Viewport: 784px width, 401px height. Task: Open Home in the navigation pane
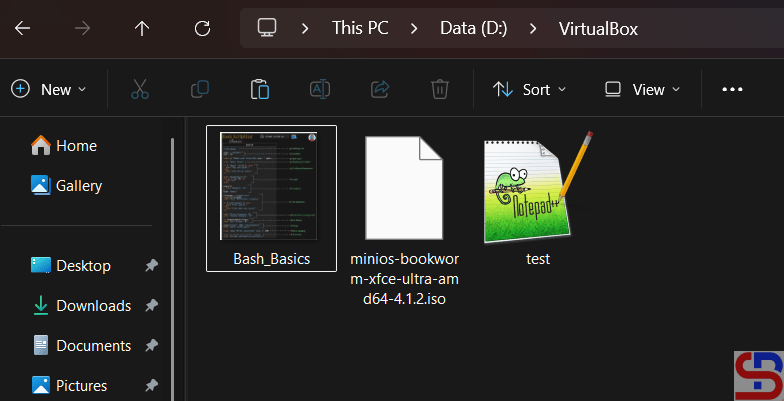click(76, 145)
